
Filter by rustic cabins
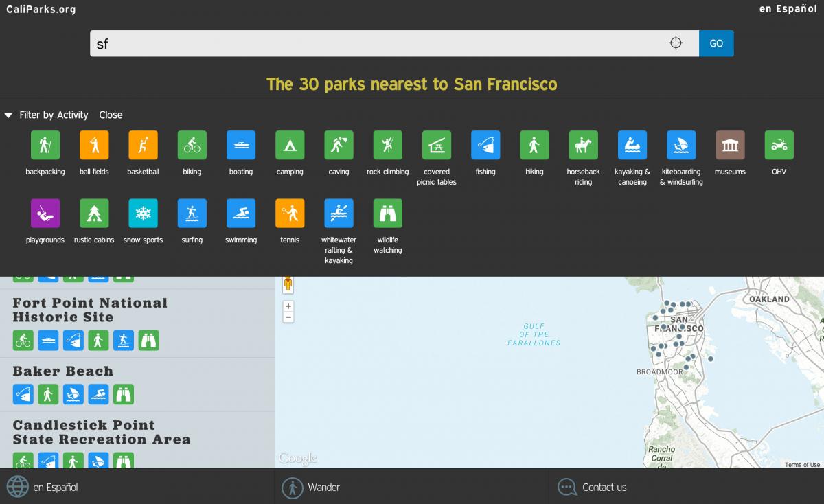pyautogui.click(x=94, y=214)
